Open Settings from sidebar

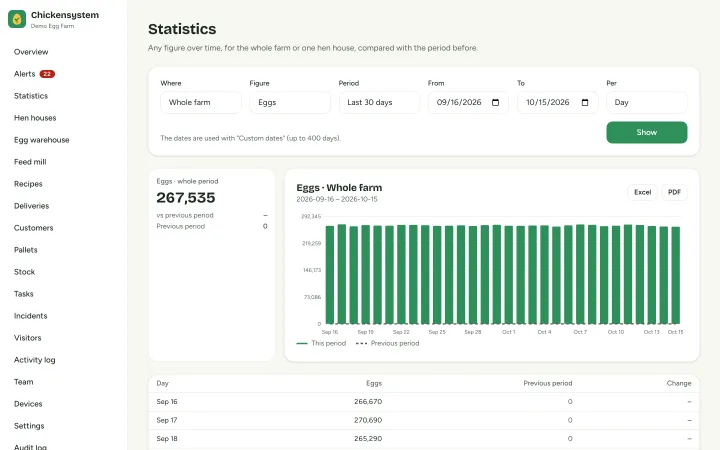tap(29, 427)
